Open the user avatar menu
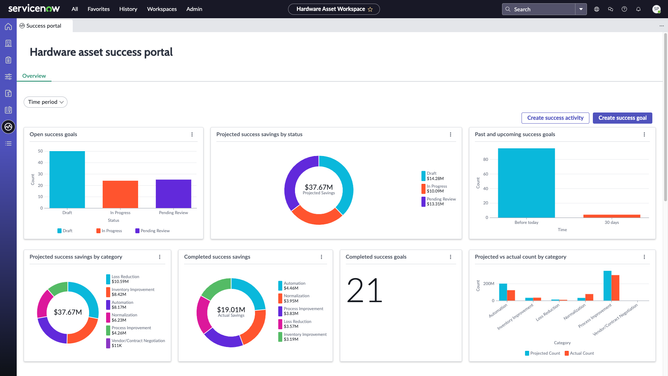 (656, 9)
